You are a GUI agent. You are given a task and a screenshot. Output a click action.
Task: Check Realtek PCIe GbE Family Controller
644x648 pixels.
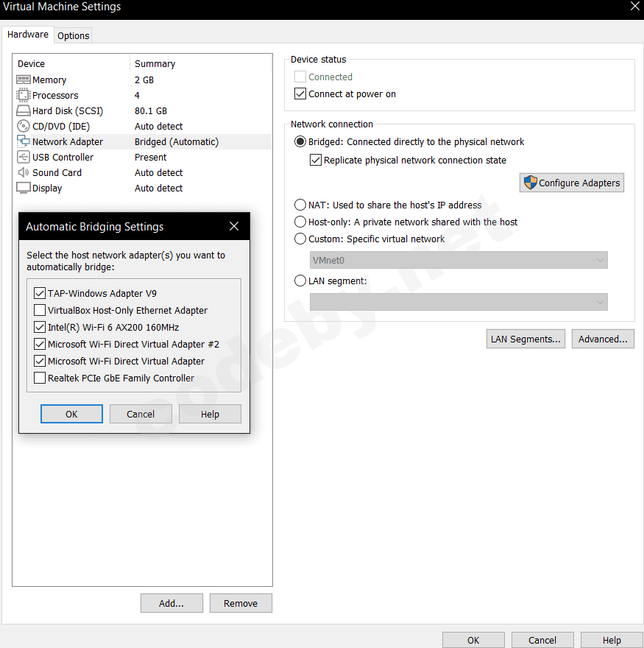(x=40, y=378)
